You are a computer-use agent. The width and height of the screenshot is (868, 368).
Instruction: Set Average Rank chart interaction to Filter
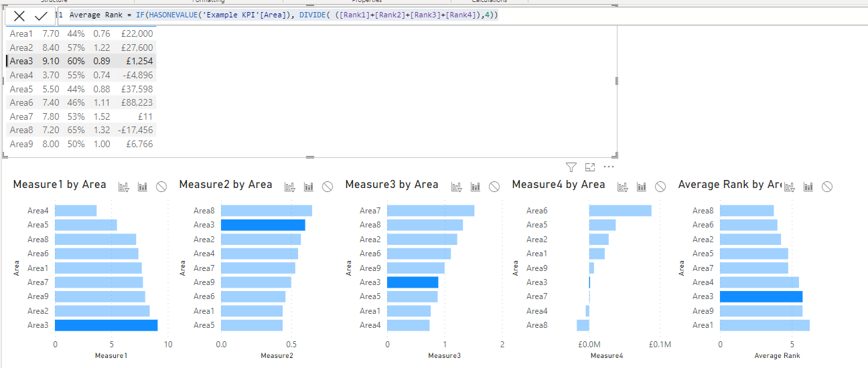coord(789,187)
